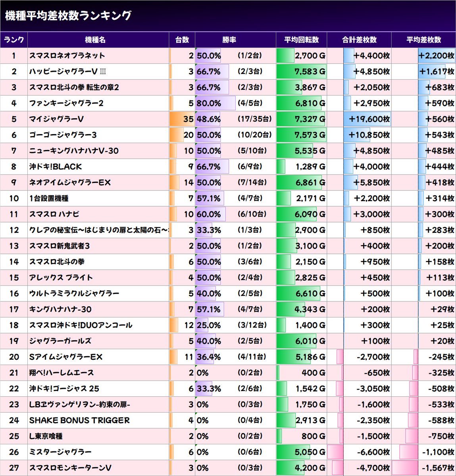
Task: Select machine name 翔べ!ハーレムエース
Action: pyautogui.click(x=62, y=373)
